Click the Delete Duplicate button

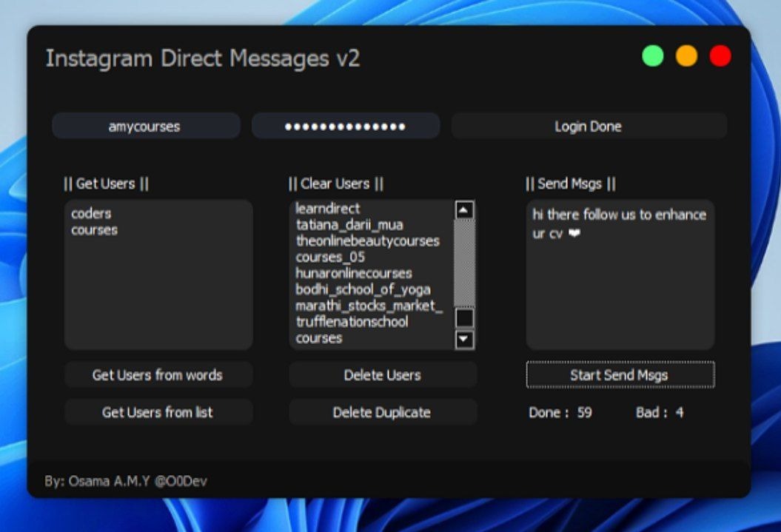383,412
